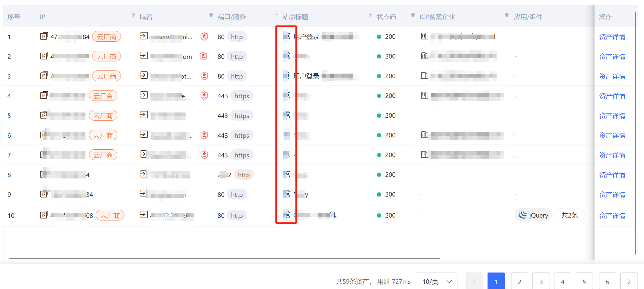Click the column handle after the ICP备案企业 header

click(x=507, y=15)
